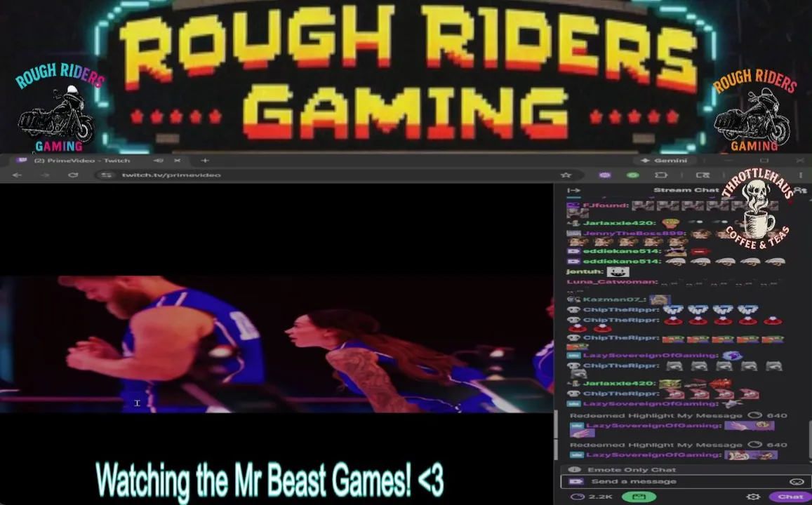Image resolution: width=812 pixels, height=505 pixels.
Task: Open Luna_Catwoman's user card
Action: pos(611,282)
